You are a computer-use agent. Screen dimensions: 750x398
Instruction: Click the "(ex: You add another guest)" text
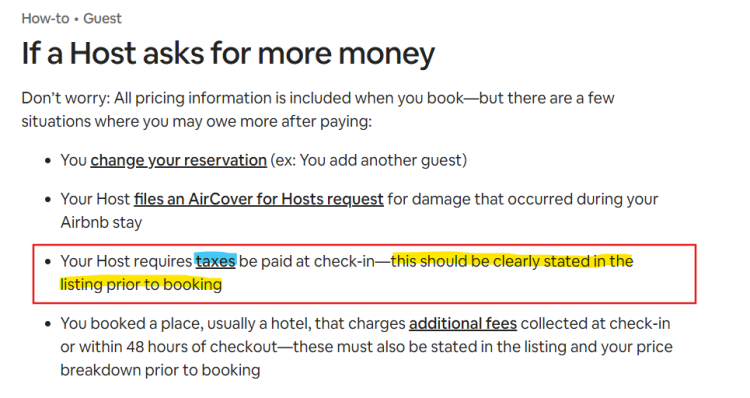pyautogui.click(x=369, y=160)
